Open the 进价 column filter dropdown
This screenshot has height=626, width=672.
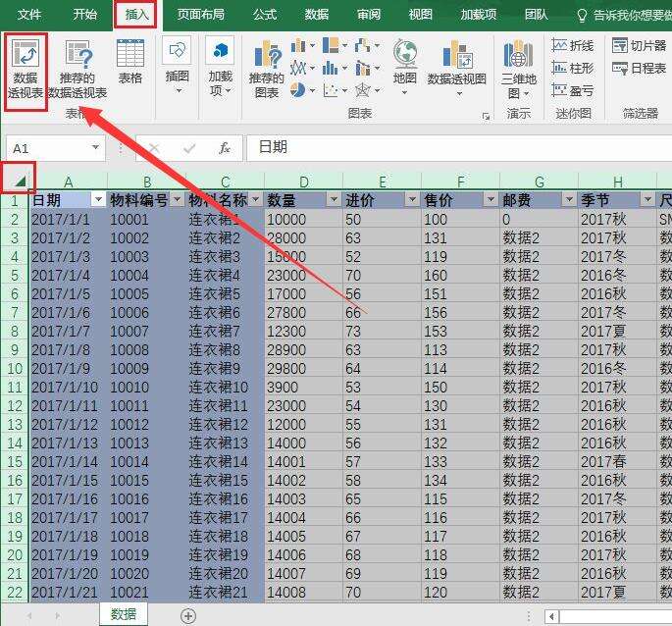click(x=412, y=200)
